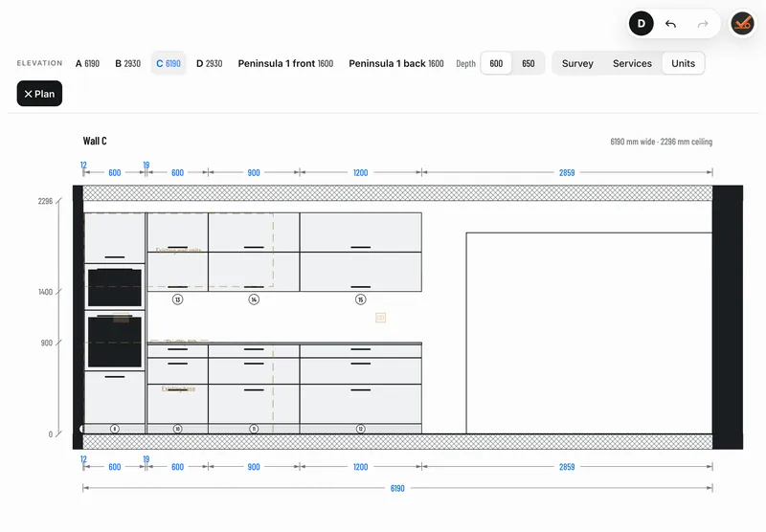Click the 'Existing base' annotation
The image size is (766, 532).
pos(178,389)
